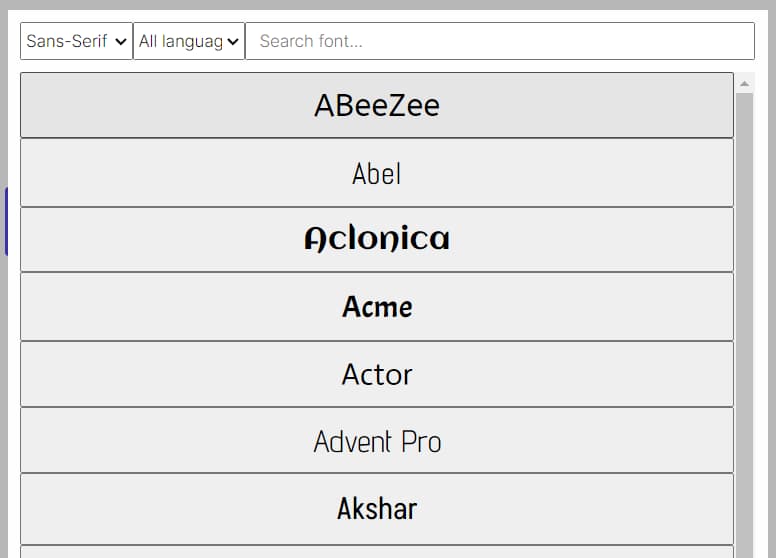Viewport: 776px width, 558px height.
Task: Pick the Aclonica font
Action: click(377, 240)
